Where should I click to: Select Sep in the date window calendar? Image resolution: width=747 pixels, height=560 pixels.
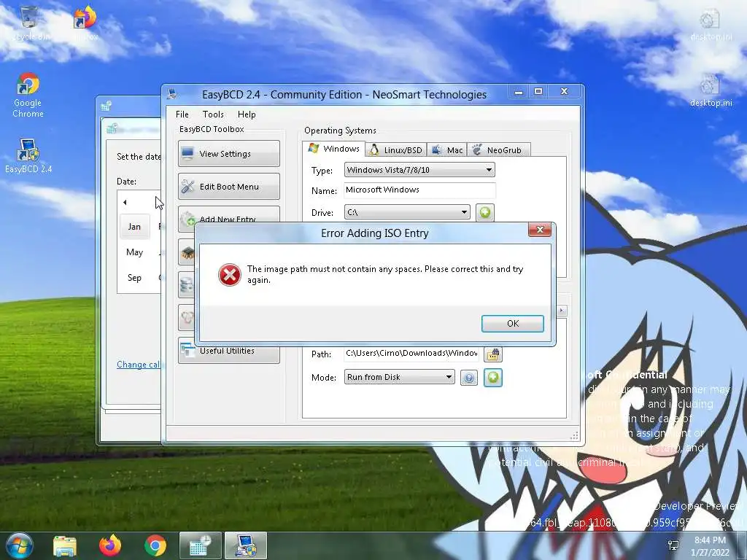(x=134, y=277)
